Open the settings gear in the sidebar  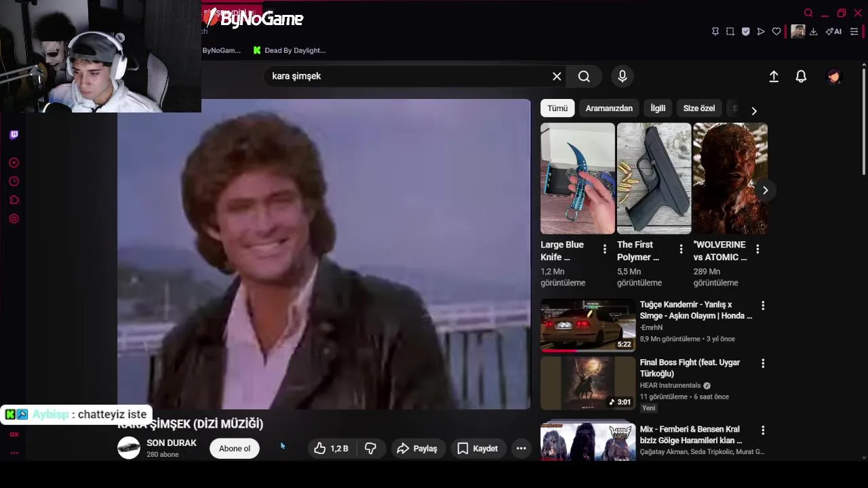[14, 218]
